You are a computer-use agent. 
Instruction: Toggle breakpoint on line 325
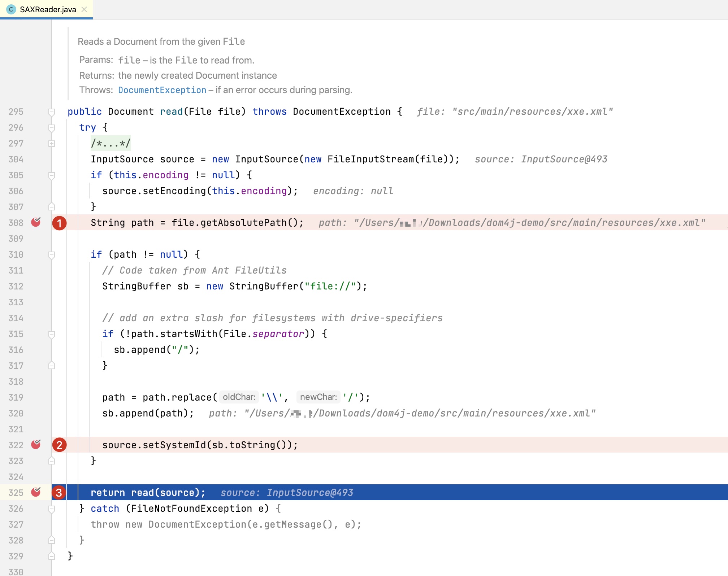point(36,492)
